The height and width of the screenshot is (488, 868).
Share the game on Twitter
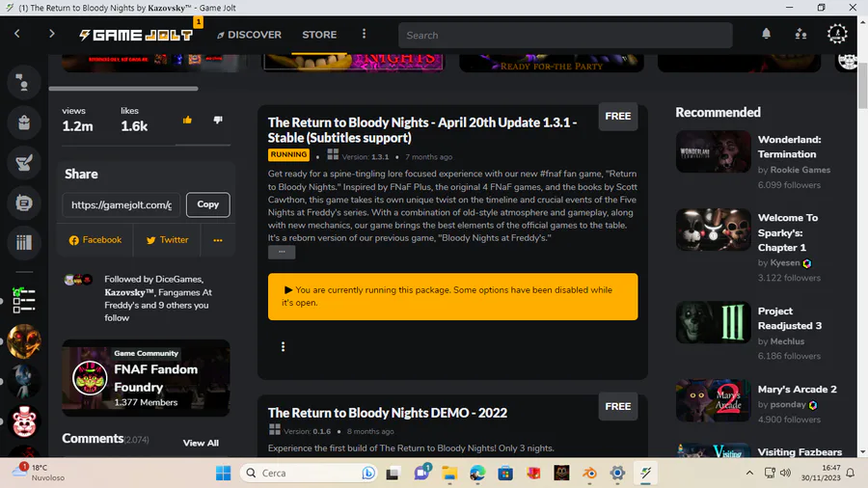[167, 240]
